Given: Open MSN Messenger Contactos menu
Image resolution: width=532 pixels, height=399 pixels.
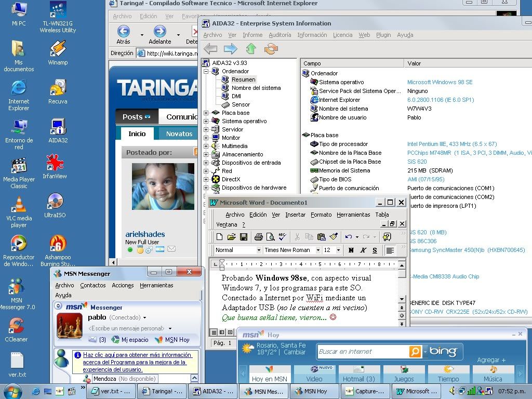Looking at the screenshot, I should click(x=93, y=285).
